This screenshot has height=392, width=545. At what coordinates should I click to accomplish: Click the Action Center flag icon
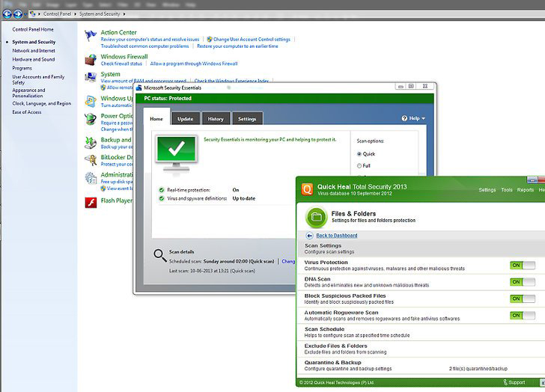pyautogui.click(x=91, y=35)
